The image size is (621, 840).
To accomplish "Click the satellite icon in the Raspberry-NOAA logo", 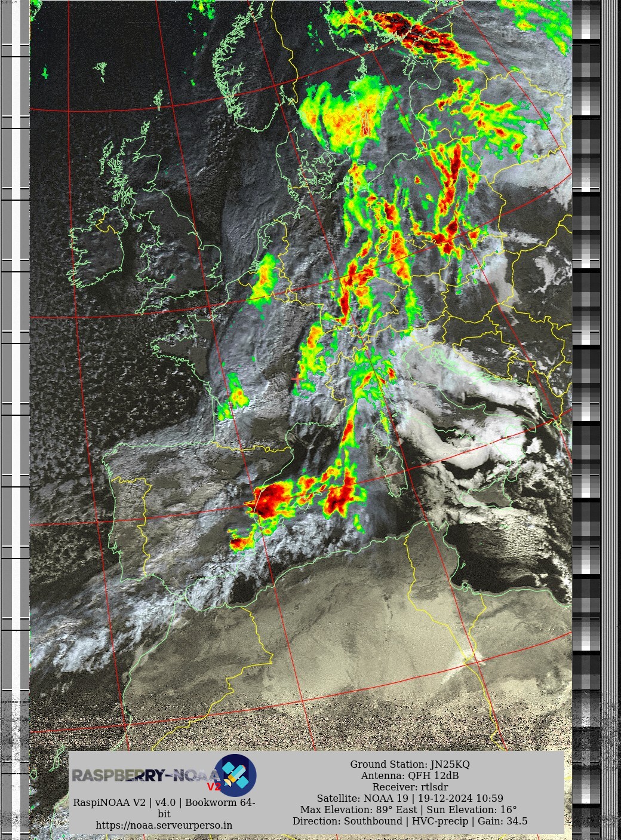I will 235,775.
